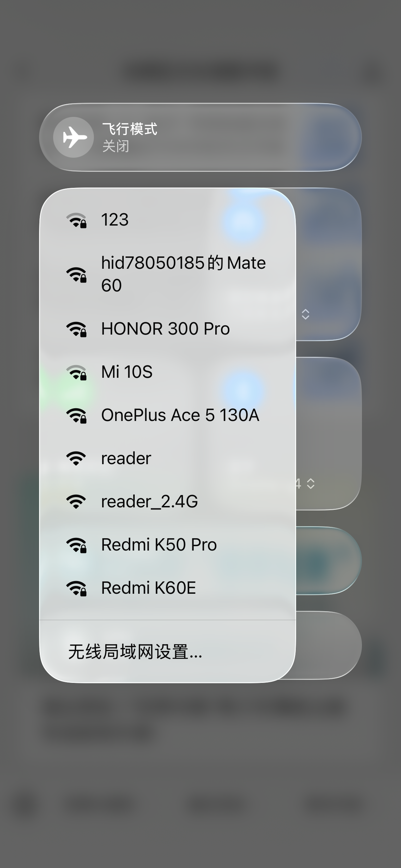The height and width of the screenshot is (868, 401).
Task: Tap the Wi-Fi icon beside reader_2.4G
Action: (76, 502)
